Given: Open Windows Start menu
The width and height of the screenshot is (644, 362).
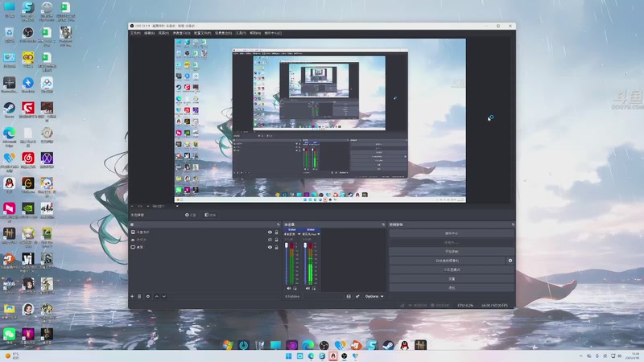Looking at the screenshot, I should tap(289, 356).
